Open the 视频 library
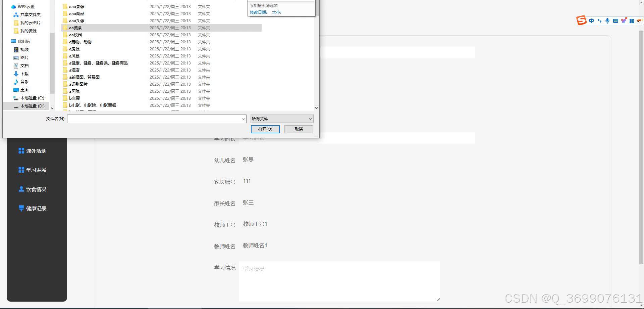644x309 pixels. tap(21, 50)
